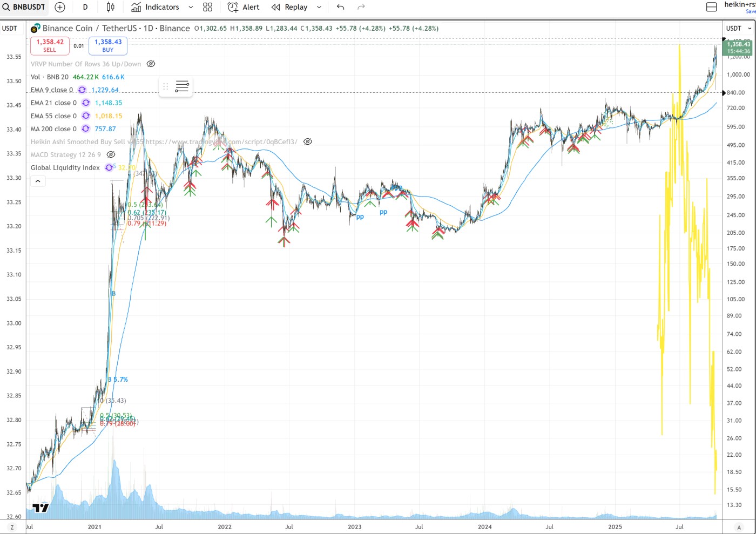Image resolution: width=756 pixels, height=534 pixels.
Task: Show the hidden VRVP indicator
Action: coord(151,64)
